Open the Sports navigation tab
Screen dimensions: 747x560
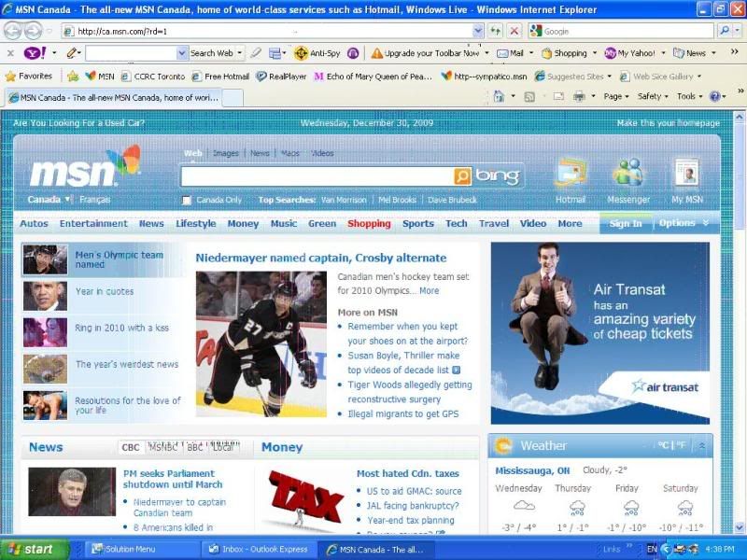417,224
